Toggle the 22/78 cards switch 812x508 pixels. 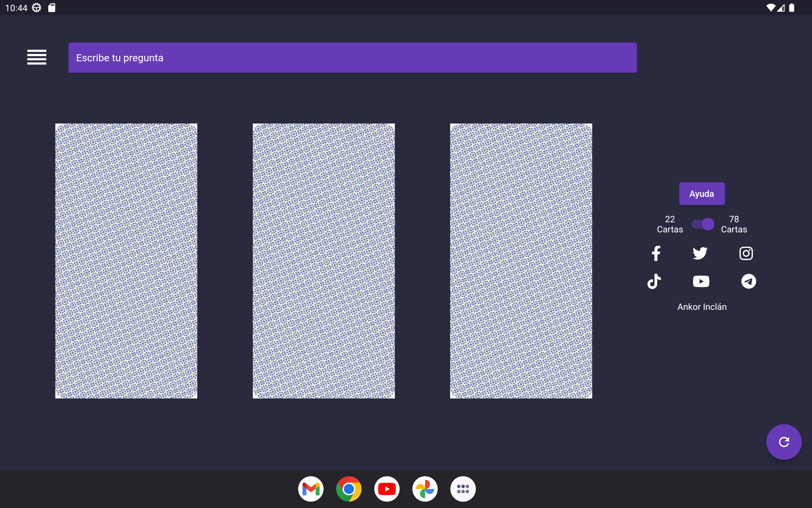(703, 224)
